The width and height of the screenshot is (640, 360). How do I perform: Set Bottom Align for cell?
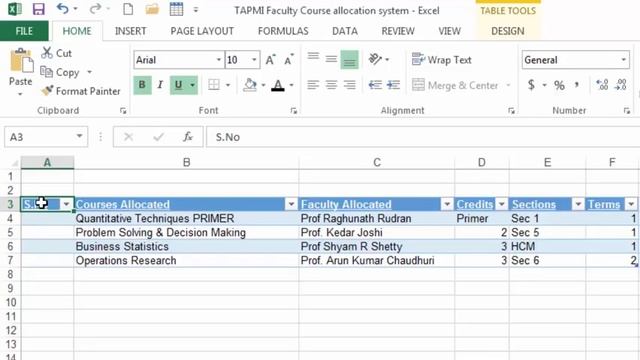coord(349,60)
